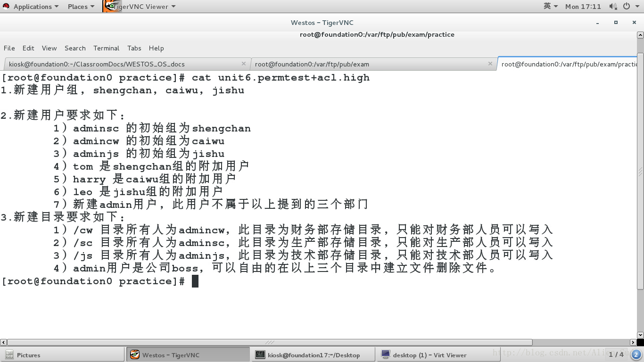The image size is (644, 362).
Task: Close the Westos TigerVNC window
Action: tap(634, 22)
